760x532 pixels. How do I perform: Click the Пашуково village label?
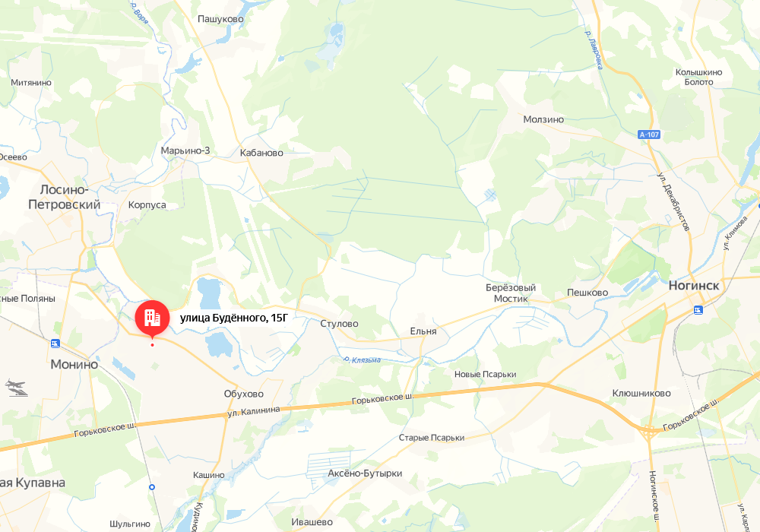click(220, 19)
